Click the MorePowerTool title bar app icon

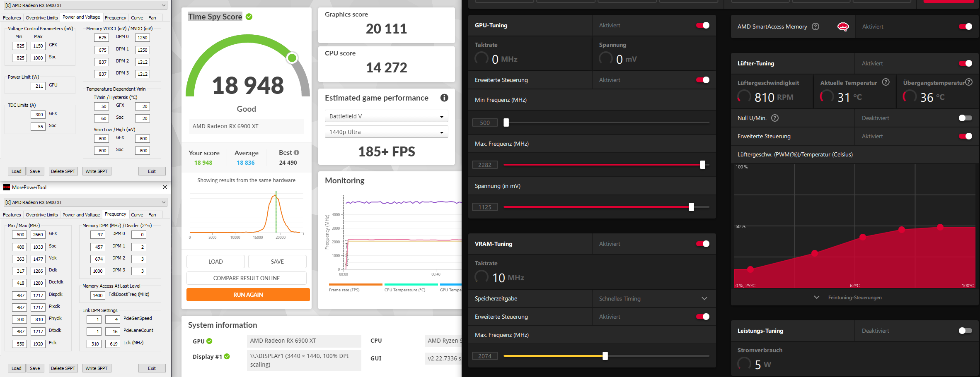click(7, 187)
